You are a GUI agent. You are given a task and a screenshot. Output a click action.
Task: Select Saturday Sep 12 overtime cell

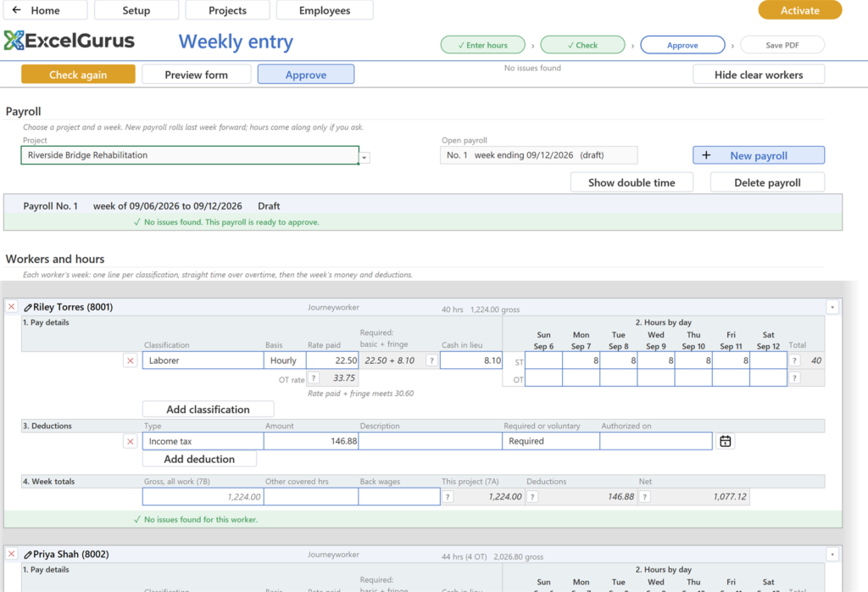(768, 378)
